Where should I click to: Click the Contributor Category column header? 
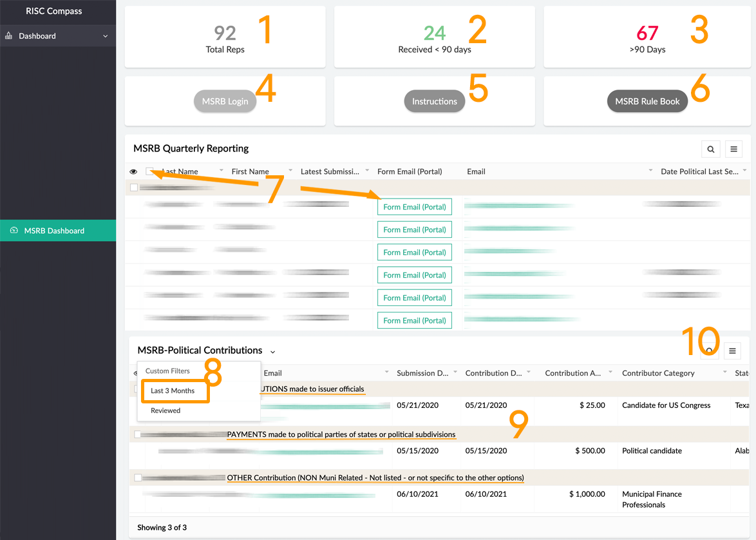658,373
